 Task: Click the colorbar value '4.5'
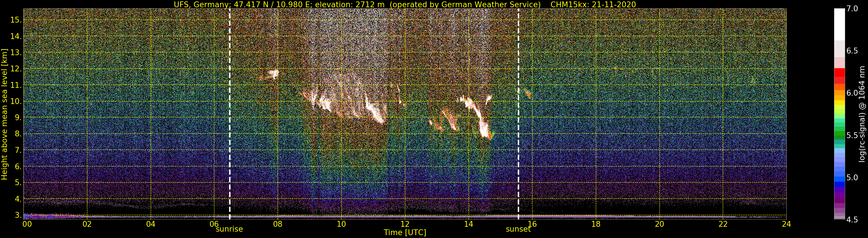(x=852, y=220)
